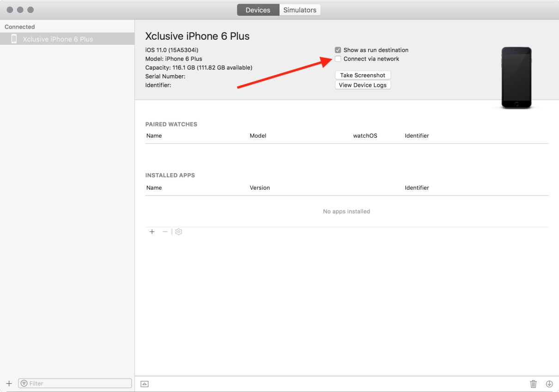Enable Connect via network checkbox
Image resolution: width=559 pixels, height=392 pixels.
coord(338,59)
